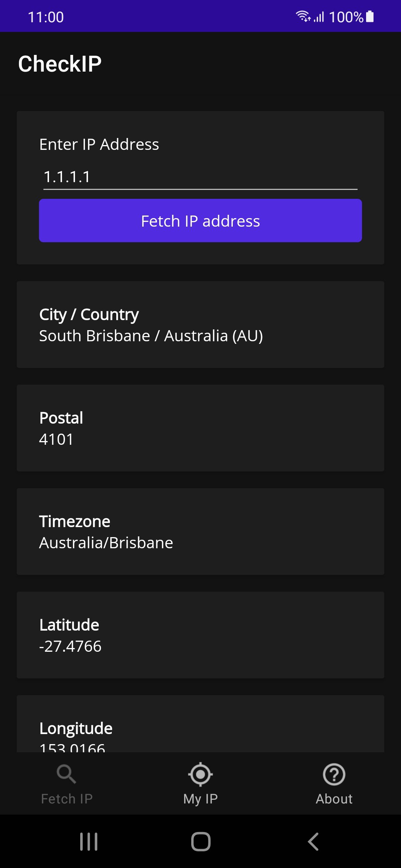Tap the Android home button

tap(200, 841)
